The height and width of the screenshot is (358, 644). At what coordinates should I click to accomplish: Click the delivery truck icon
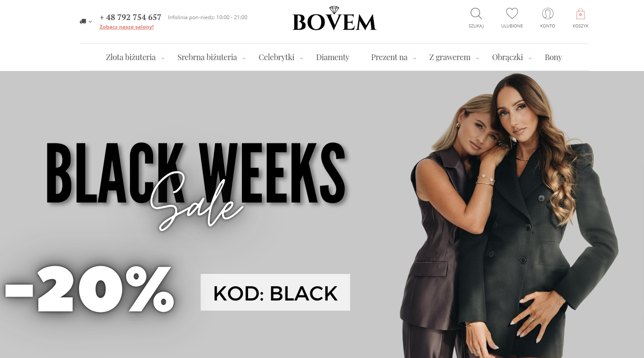83,21
